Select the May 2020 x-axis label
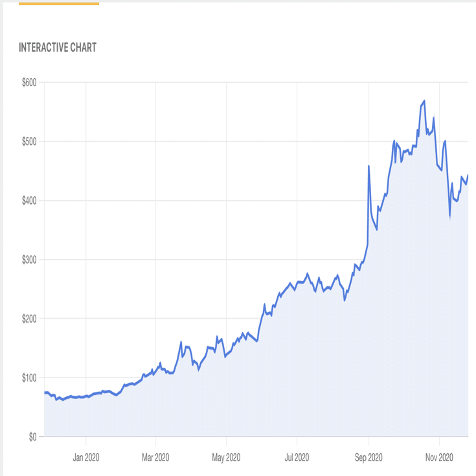 pyautogui.click(x=227, y=458)
